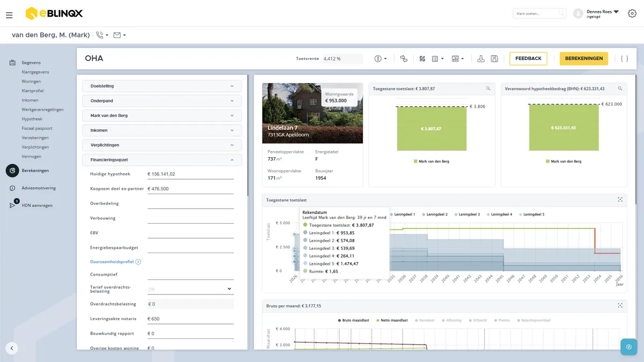Click the Koopsom deel ex-partner field
Image resolution: width=644 pixels, height=362 pixels.
click(191, 189)
